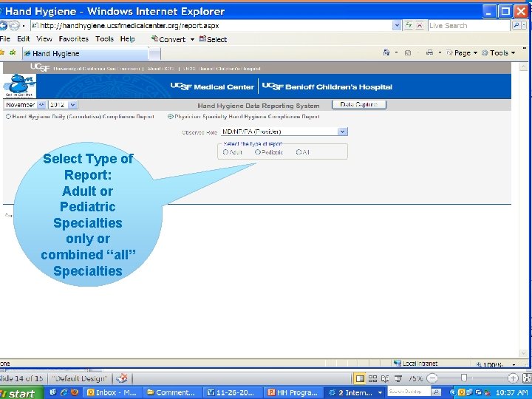532x399 pixels.
Task: Click the Refresh page icon
Action: point(409,25)
